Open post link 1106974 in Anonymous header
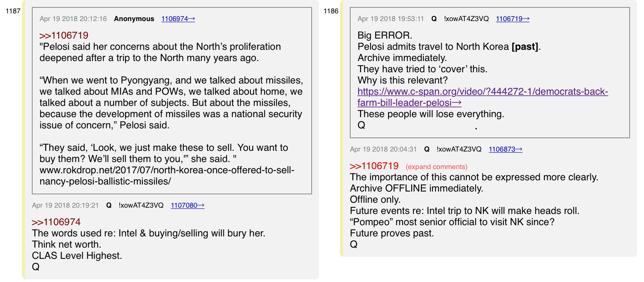 [178, 19]
